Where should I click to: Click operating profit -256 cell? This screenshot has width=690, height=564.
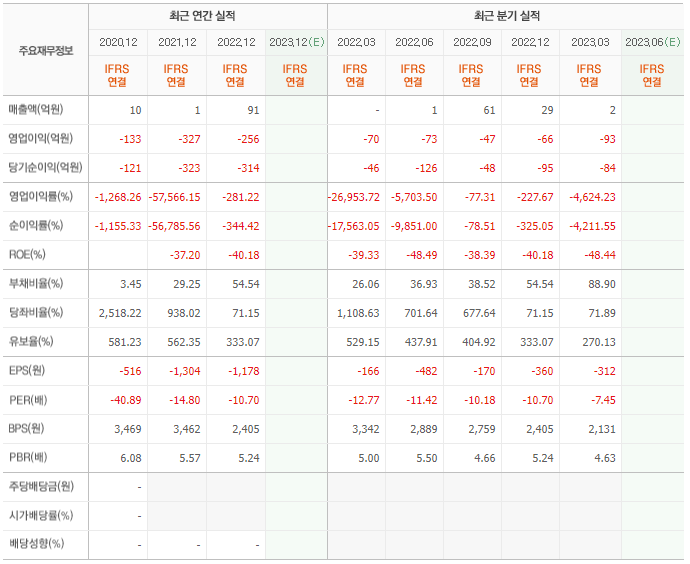pyautogui.click(x=248, y=139)
